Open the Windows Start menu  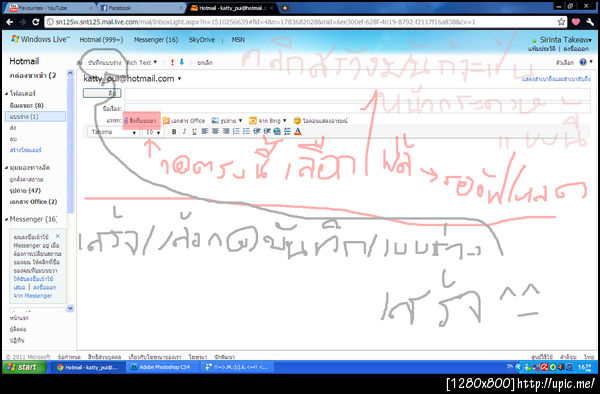[x=24, y=367]
